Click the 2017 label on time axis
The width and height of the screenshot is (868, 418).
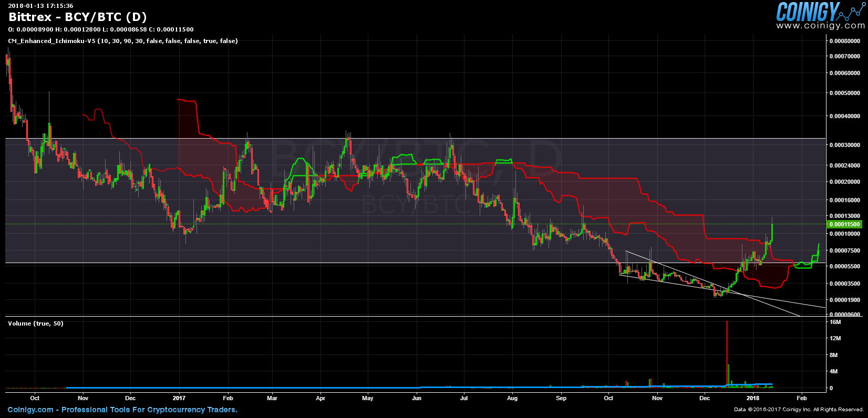point(179,398)
